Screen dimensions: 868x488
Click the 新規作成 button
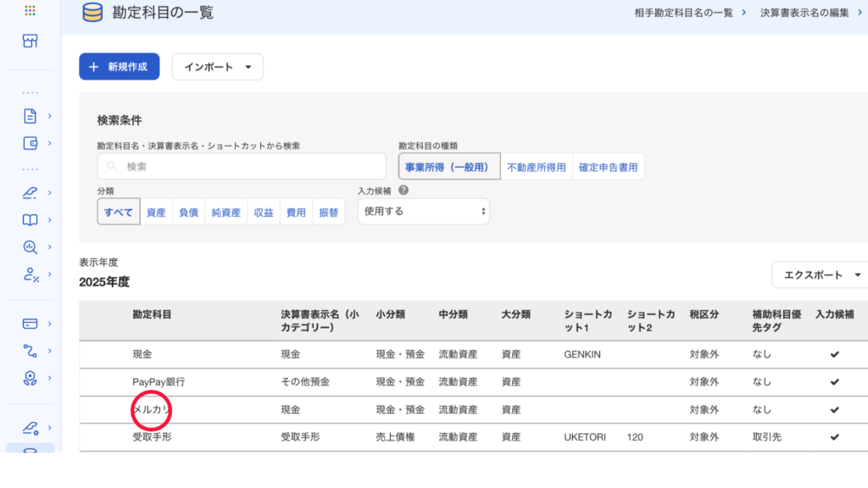[120, 67]
